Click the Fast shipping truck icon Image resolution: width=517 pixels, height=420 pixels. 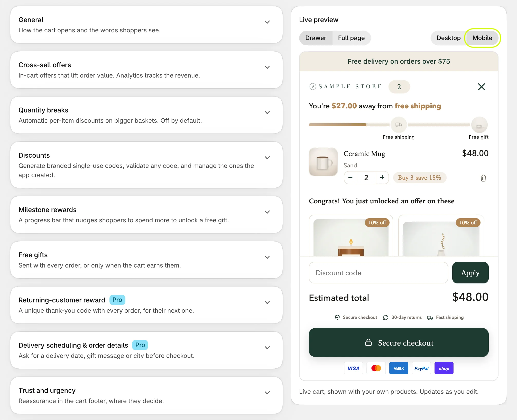430,318
